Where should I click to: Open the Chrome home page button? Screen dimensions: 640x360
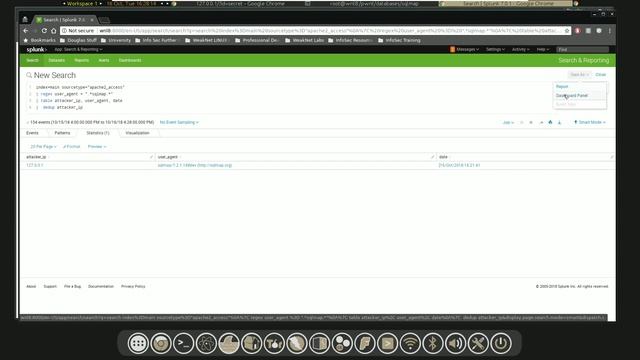click(53, 31)
